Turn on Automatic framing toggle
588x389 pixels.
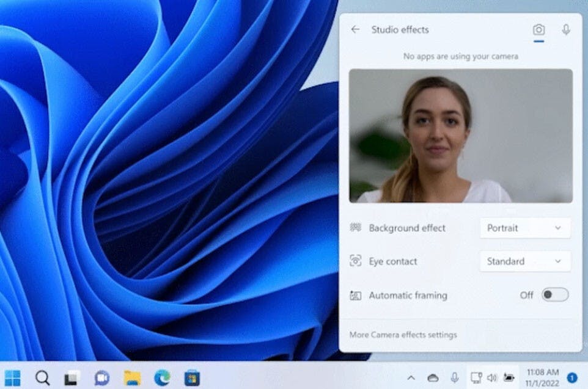click(555, 295)
